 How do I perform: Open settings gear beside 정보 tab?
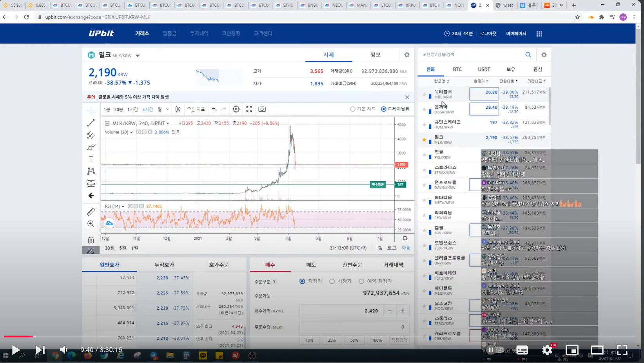pos(406,55)
